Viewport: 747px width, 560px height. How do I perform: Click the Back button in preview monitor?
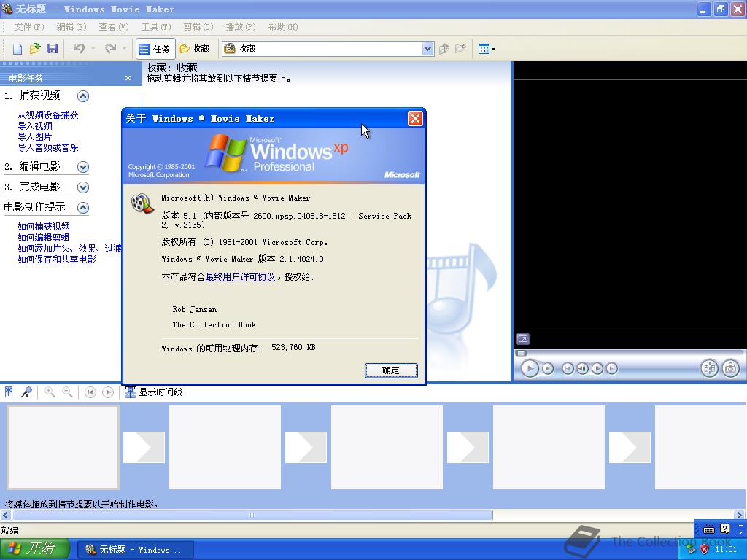568,368
